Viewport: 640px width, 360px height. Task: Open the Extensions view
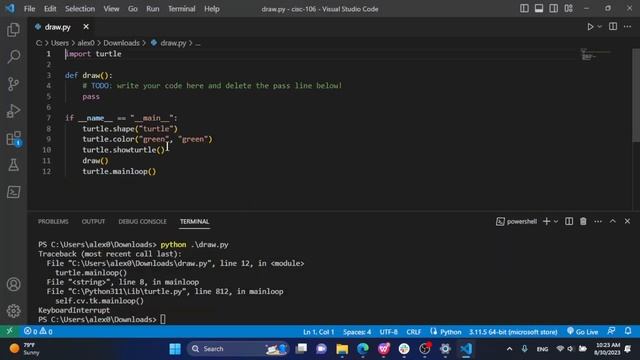coord(13,138)
